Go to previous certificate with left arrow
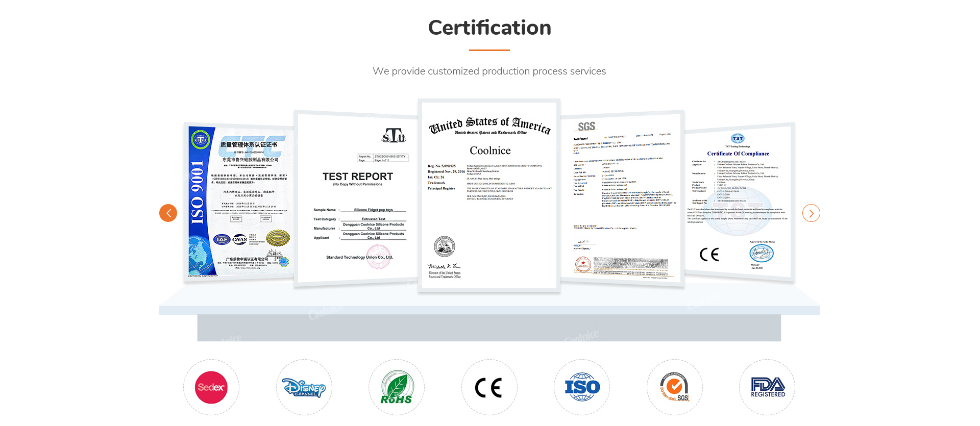Screen dimensions: 980x426 [x=168, y=213]
